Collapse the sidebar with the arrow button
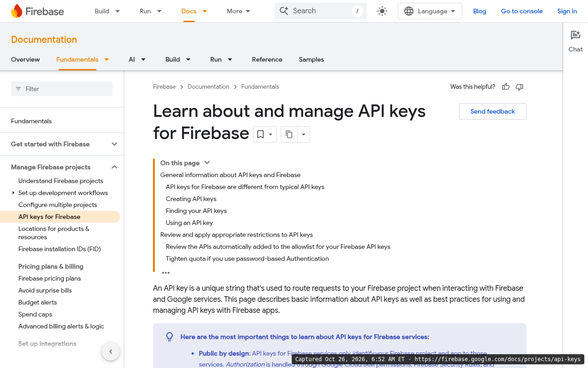Image resolution: width=588 pixels, height=368 pixels. pos(111,351)
